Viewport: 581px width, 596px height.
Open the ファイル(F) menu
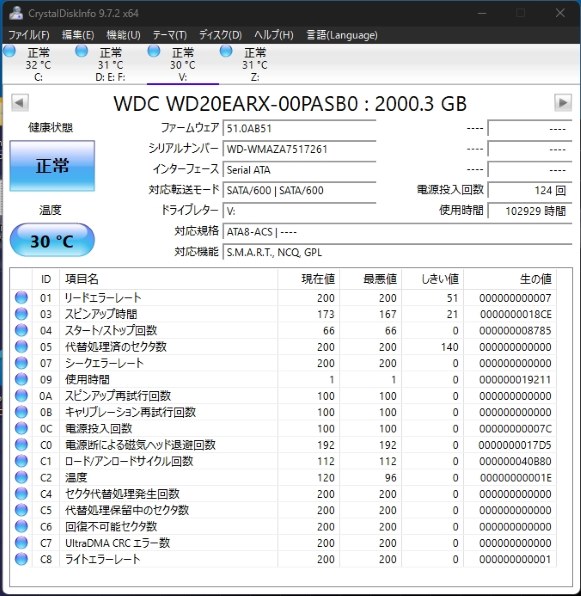[29, 35]
